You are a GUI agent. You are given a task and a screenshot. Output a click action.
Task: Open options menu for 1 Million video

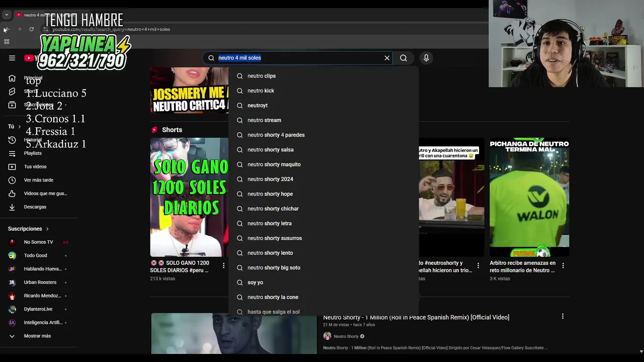(562, 316)
